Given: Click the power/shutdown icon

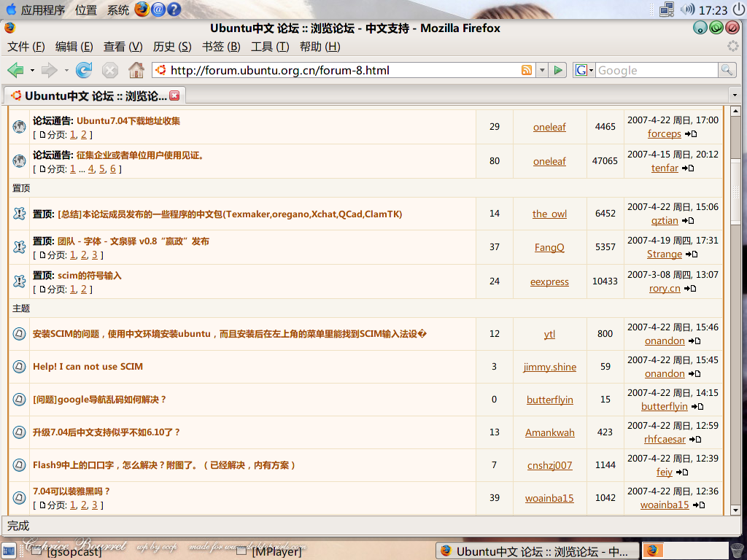Looking at the screenshot, I should [x=738, y=9].
